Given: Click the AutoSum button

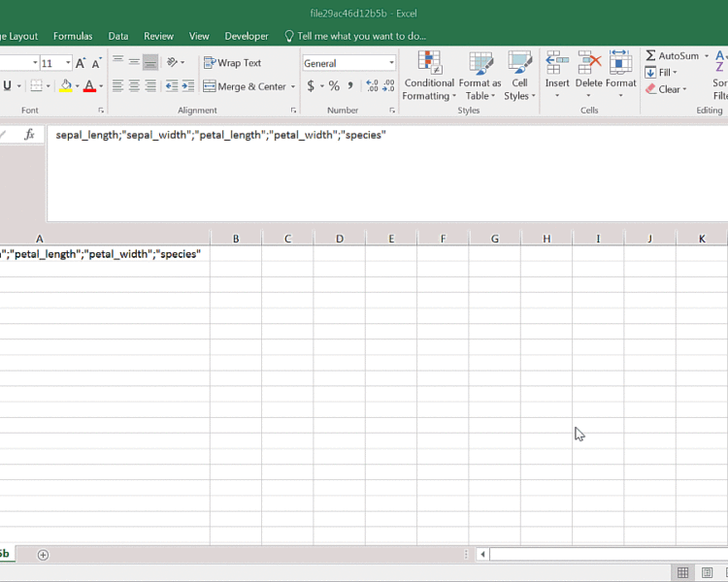Looking at the screenshot, I should point(672,56).
